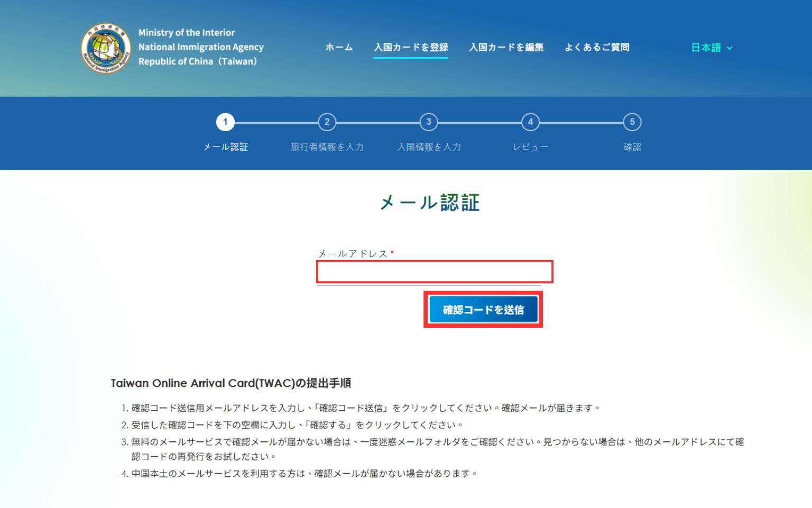Click step 3 circle in progress bar
This screenshot has height=508, width=812.
(x=429, y=122)
